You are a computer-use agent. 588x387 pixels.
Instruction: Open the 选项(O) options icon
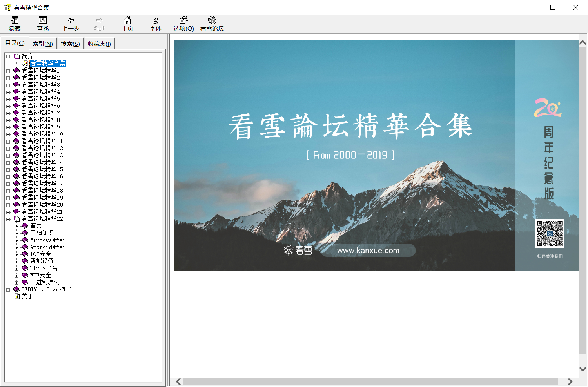(184, 20)
